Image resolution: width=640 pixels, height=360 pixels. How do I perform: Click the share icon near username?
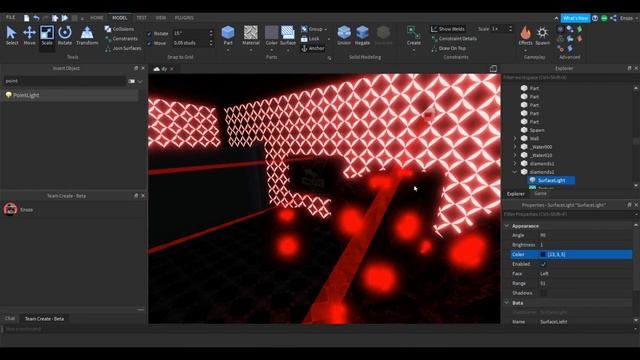click(x=613, y=18)
